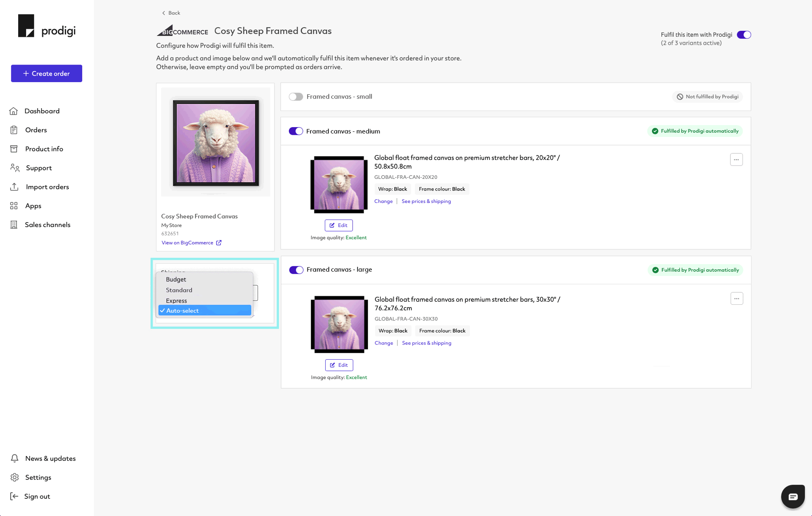
Task: Click the Import orders navigation icon
Action: click(x=14, y=187)
